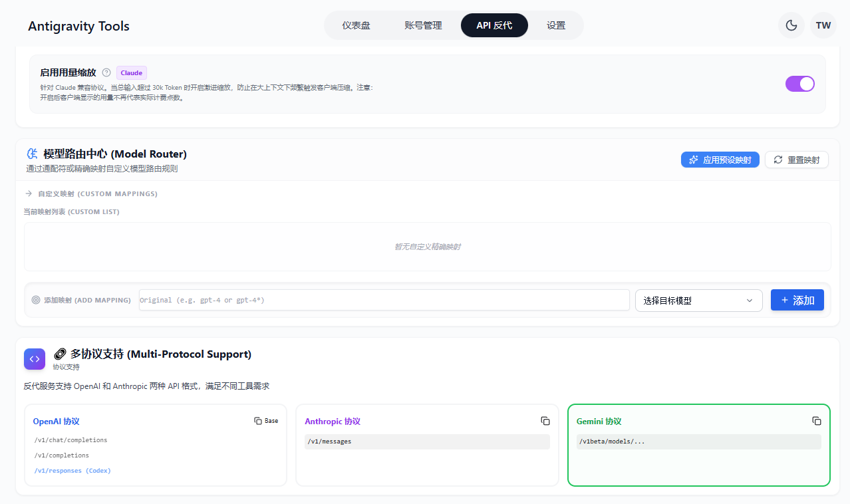This screenshot has width=850, height=504.
Task: Disable the 启用用量缩放 toggle
Action: click(x=799, y=83)
